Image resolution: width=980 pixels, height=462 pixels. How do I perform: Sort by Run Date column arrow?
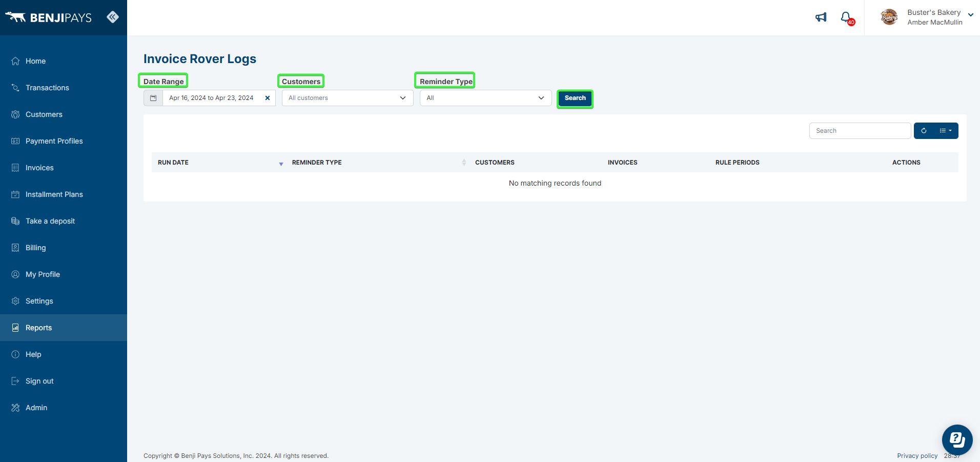click(281, 164)
